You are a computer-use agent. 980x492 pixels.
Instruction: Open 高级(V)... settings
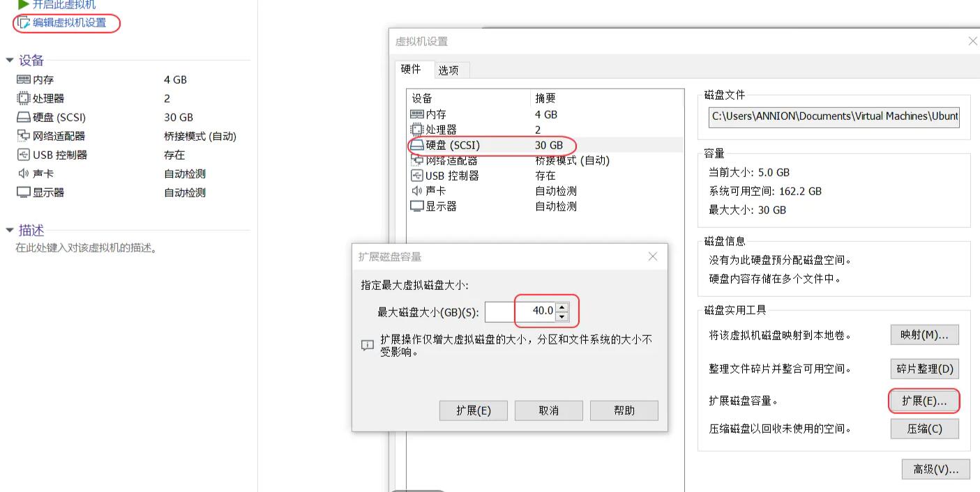[935, 470]
